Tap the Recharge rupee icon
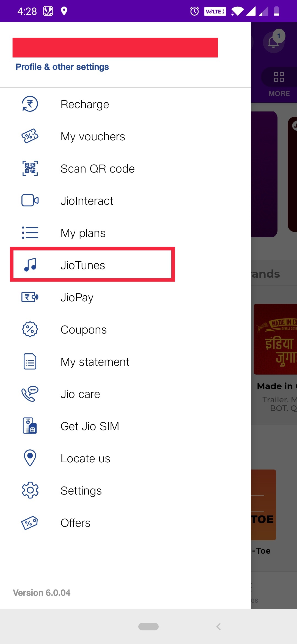This screenshot has width=297, height=644. pyautogui.click(x=30, y=104)
